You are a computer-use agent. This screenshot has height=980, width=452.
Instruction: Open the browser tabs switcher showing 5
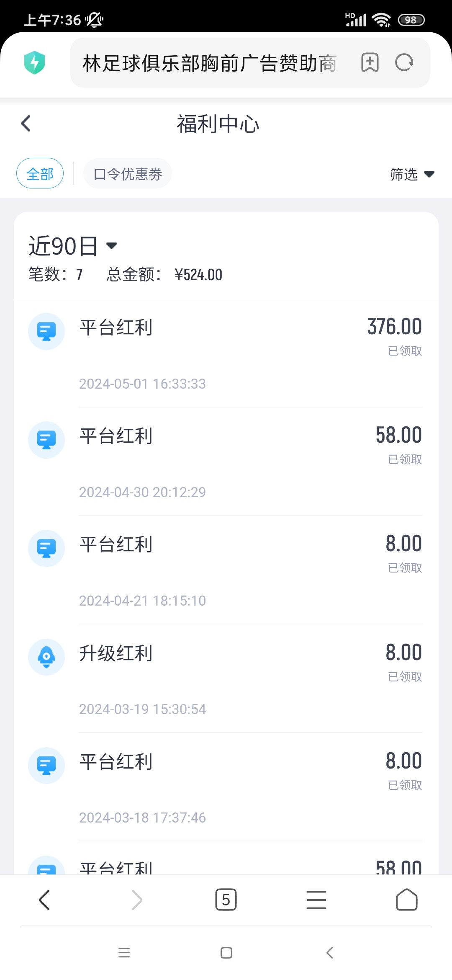[226, 899]
